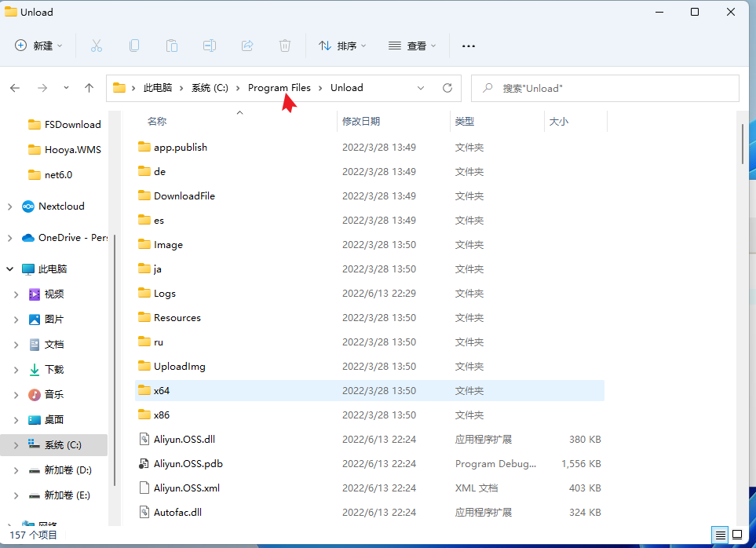Click the Share icon in toolbar
Image resolution: width=756 pixels, height=548 pixels.
coord(247,46)
